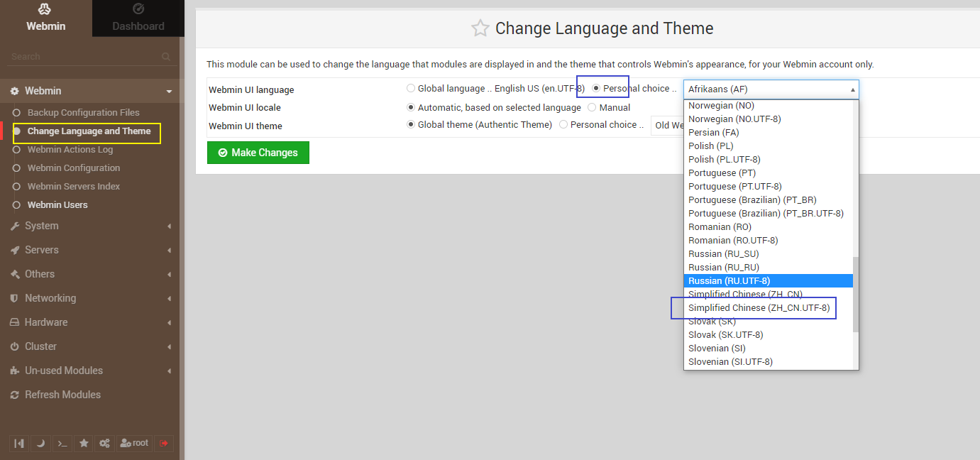This screenshot has height=460, width=980.
Task: Open Backup Configuration Files
Action: [x=84, y=113]
